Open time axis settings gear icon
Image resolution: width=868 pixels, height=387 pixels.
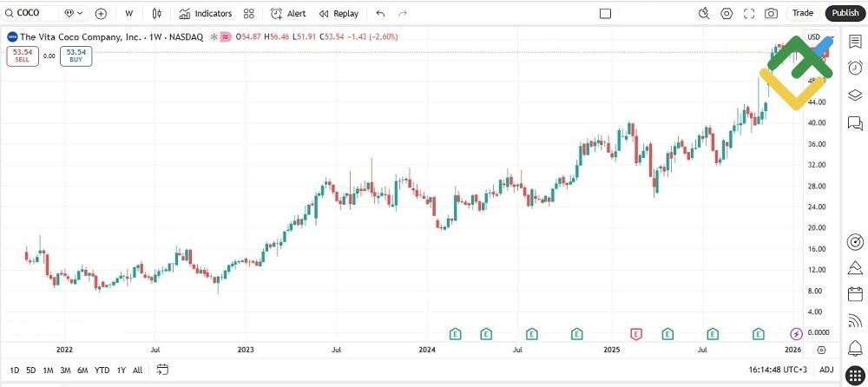(x=821, y=350)
